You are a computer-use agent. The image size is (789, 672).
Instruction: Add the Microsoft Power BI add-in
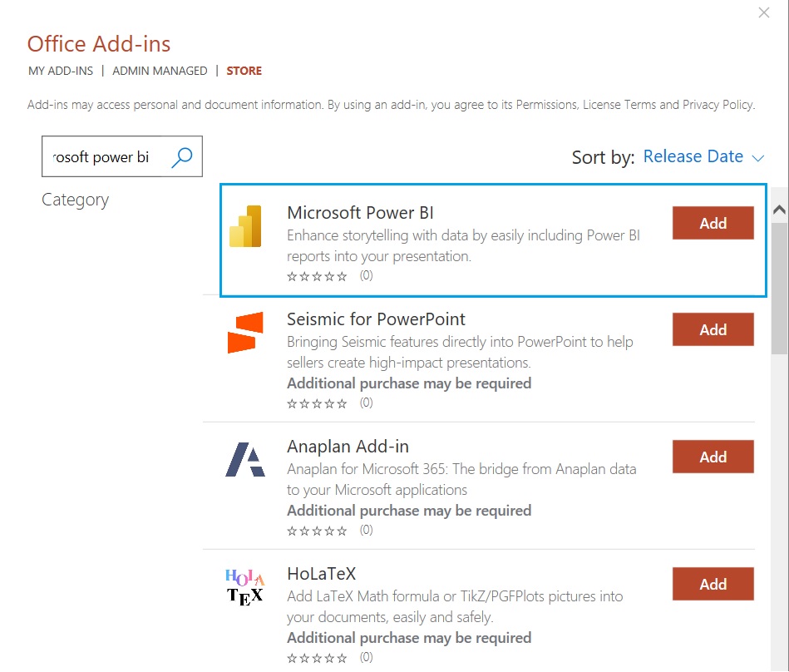coord(713,222)
